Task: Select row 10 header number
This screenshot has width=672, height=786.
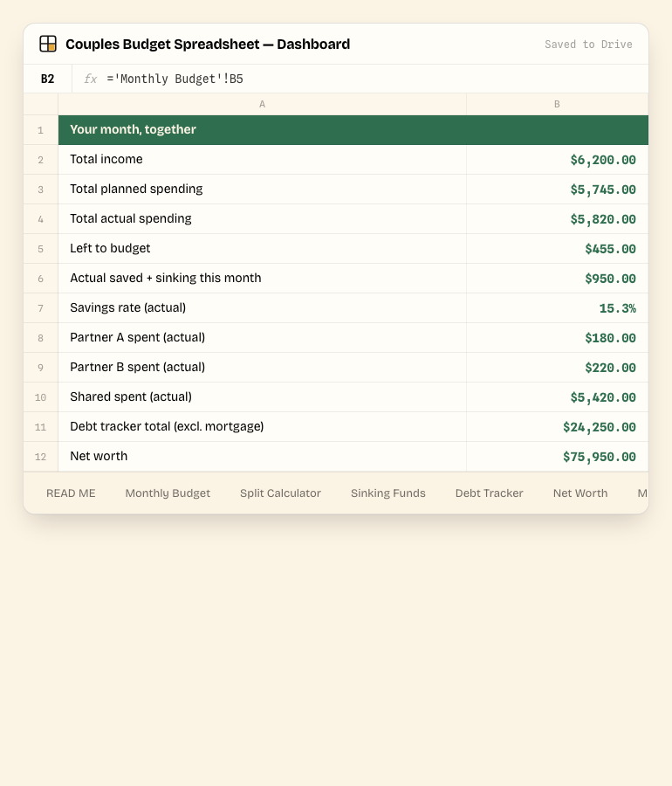Action: click(x=40, y=397)
